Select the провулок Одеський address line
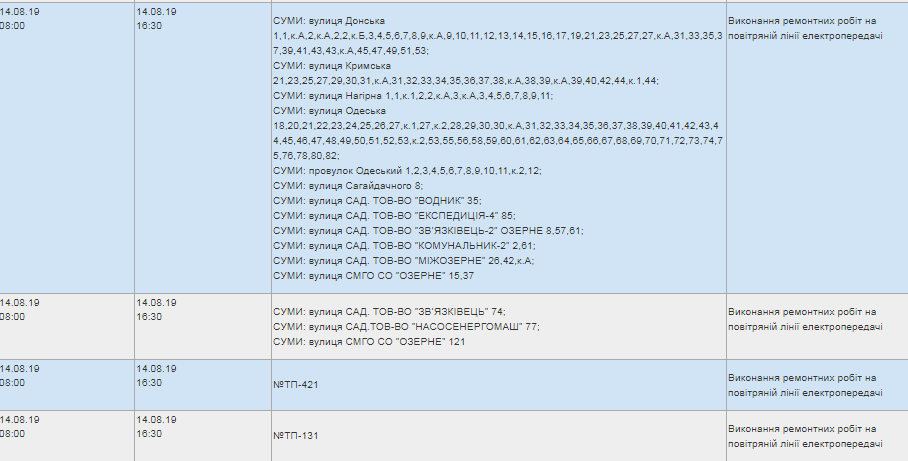This screenshot has height=461, width=908. coord(408,171)
